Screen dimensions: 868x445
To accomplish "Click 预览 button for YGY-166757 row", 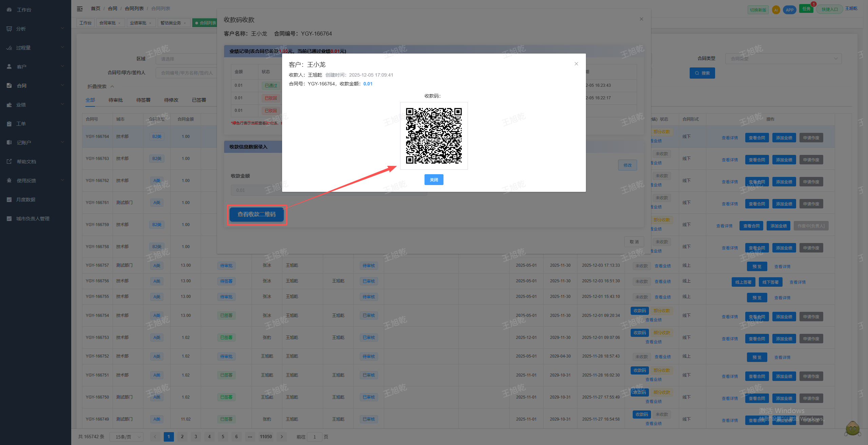I will (x=757, y=266).
